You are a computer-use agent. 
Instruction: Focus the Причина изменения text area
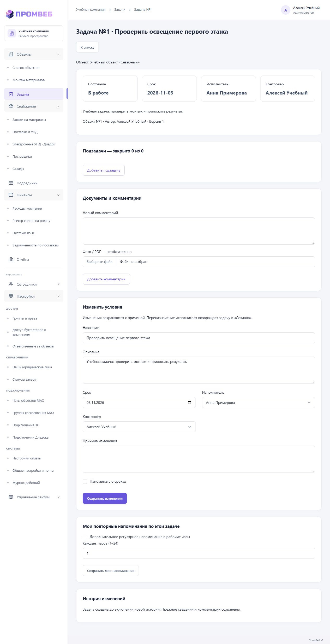(199, 459)
